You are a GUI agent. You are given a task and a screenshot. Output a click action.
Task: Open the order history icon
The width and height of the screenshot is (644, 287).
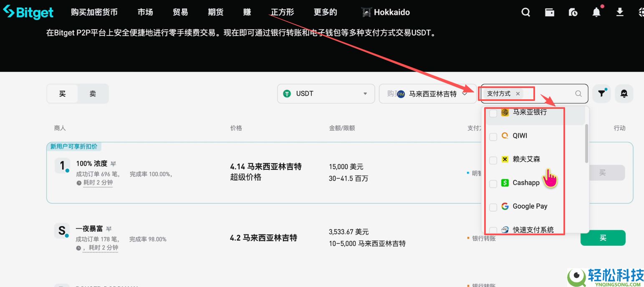pos(573,12)
